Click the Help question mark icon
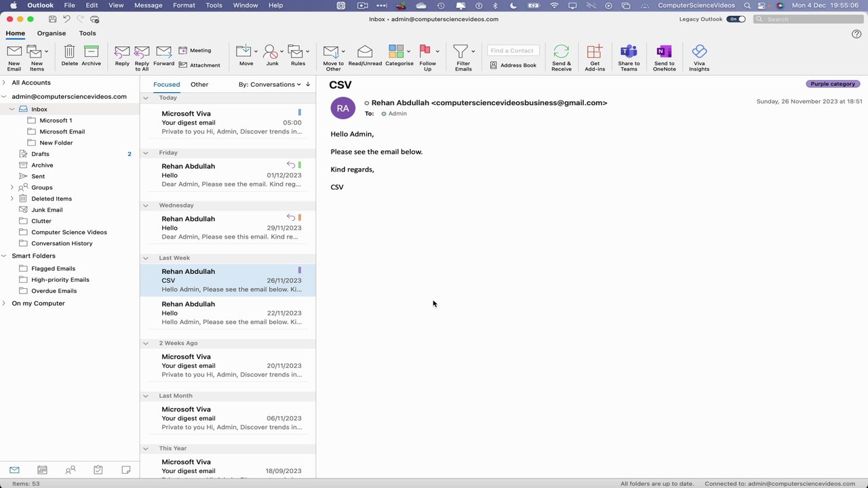This screenshot has width=868, height=488. 856,34
